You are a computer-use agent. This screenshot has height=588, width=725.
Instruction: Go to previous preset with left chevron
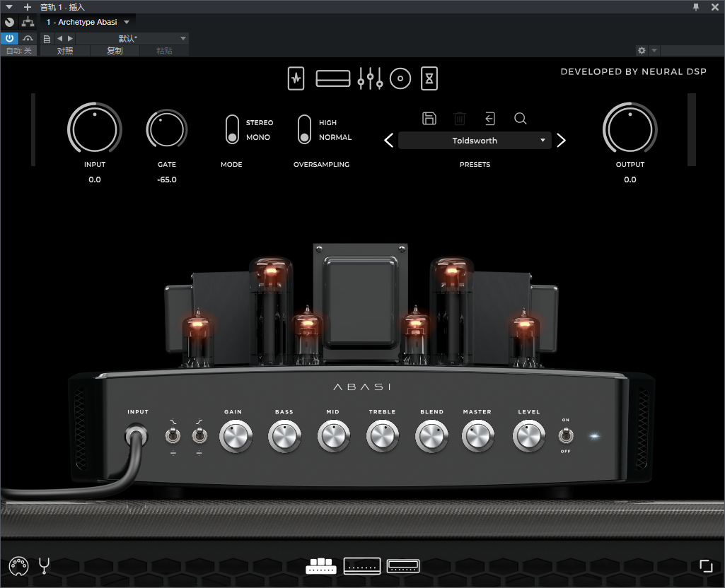pyautogui.click(x=389, y=141)
